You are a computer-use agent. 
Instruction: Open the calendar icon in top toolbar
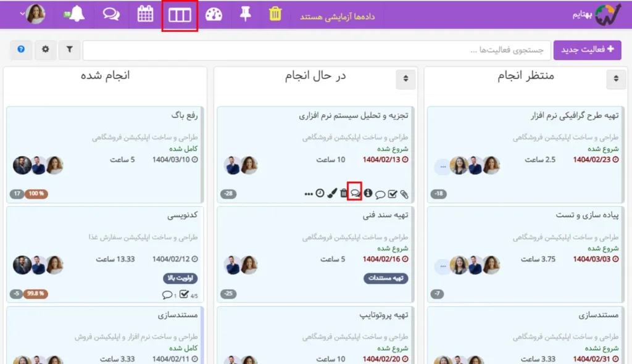click(x=144, y=13)
